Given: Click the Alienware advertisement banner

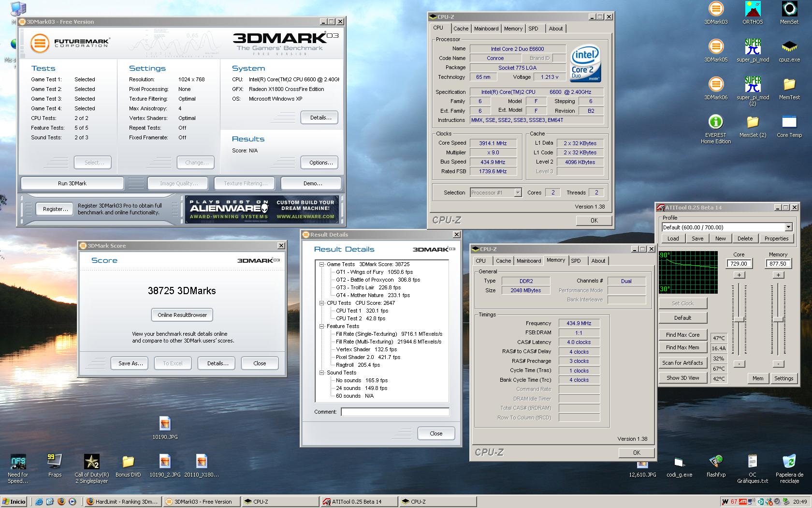Looking at the screenshot, I should point(262,209).
